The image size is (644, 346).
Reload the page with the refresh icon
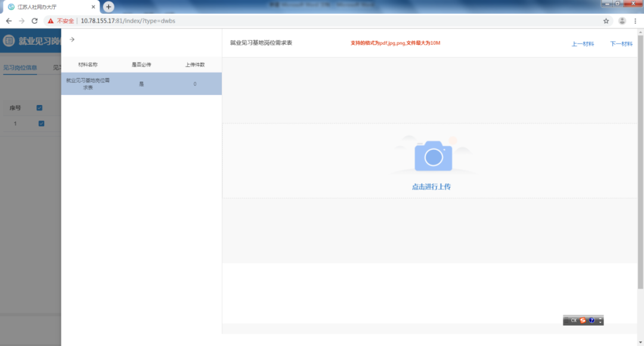(35, 21)
